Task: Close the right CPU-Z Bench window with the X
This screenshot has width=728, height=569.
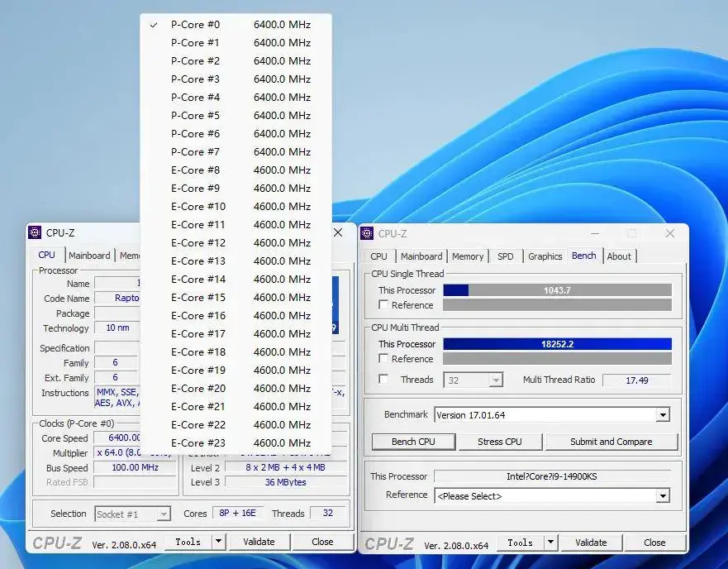Action: pyautogui.click(x=669, y=233)
